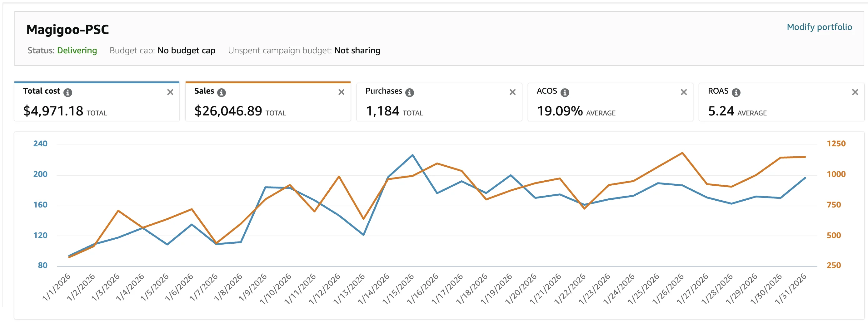Click the blue cost peak on 1/15/2026
The width and height of the screenshot is (868, 322).
pos(412,155)
